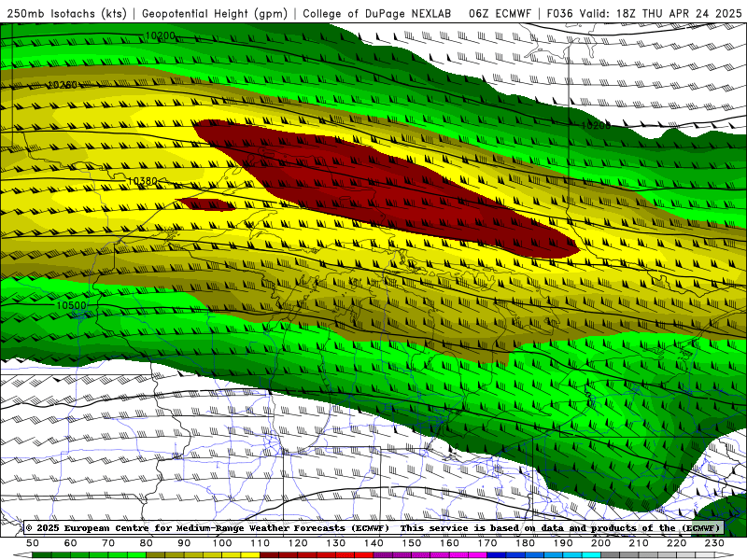Screen dimensions: 747x560
Task: Select legend value 80
Action: point(146,543)
